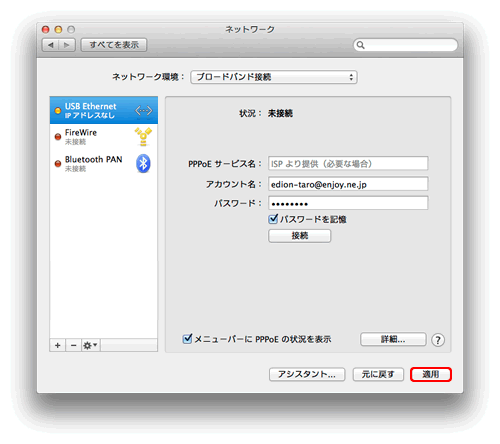The height and width of the screenshot is (444, 500).
Task: Toggle the パスワードを記憶 checkbox
Action: tap(273, 219)
